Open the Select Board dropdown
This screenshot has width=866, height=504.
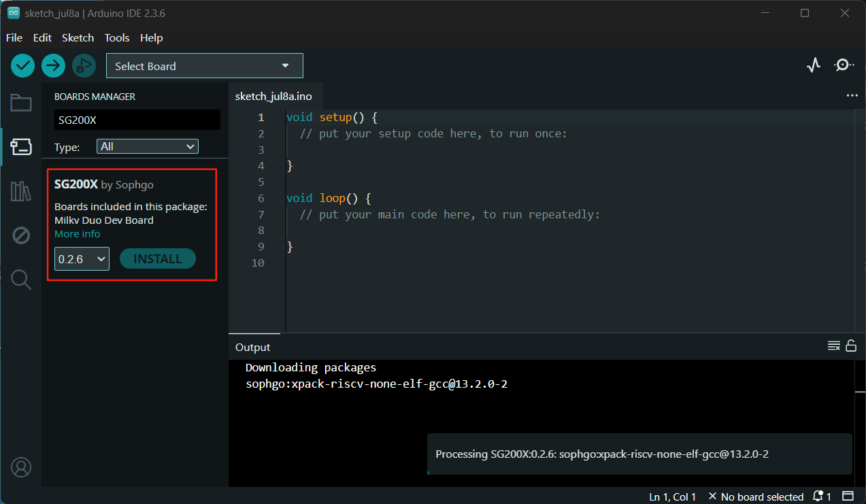(205, 66)
